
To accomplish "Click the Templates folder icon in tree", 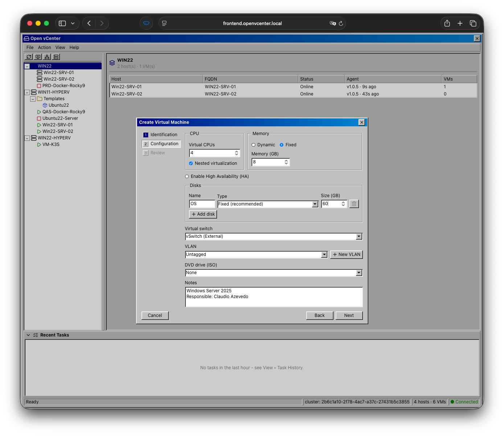I will coord(40,99).
